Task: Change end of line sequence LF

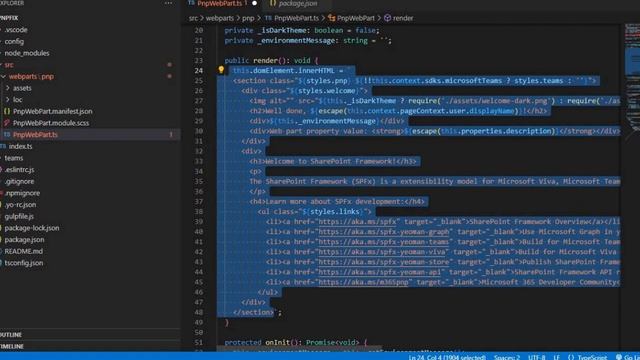Action: coord(556,357)
